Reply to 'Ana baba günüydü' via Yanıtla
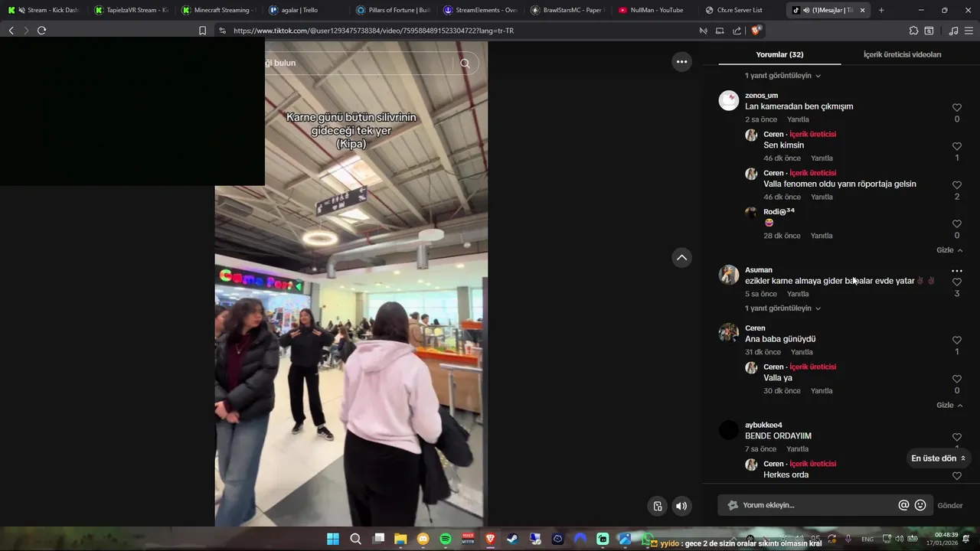The height and width of the screenshot is (551, 980). (x=802, y=352)
